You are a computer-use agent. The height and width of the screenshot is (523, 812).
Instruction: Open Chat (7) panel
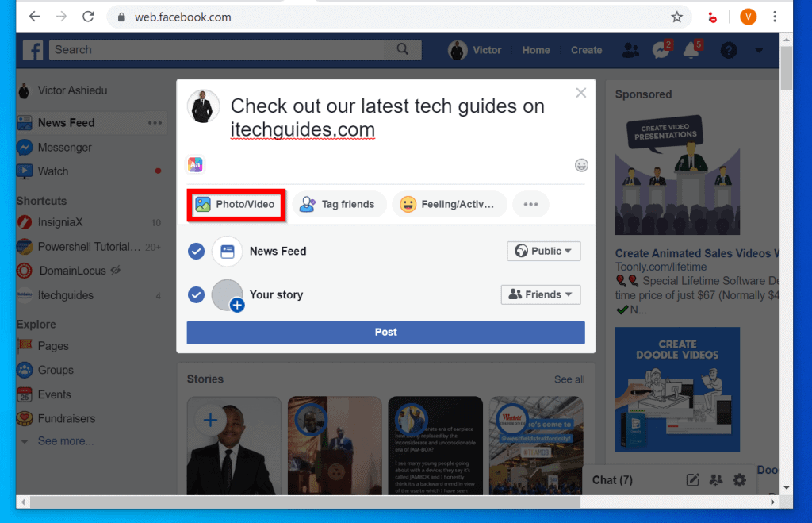pos(612,480)
